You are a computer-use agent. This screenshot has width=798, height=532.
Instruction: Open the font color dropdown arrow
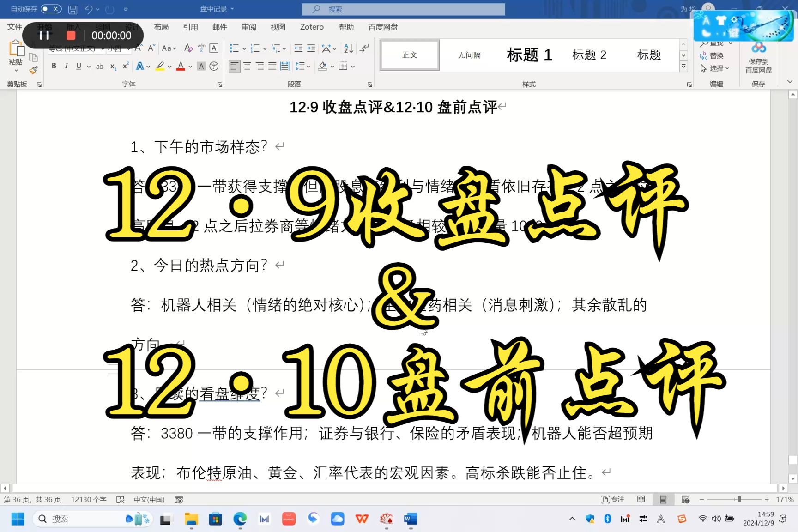(x=191, y=66)
